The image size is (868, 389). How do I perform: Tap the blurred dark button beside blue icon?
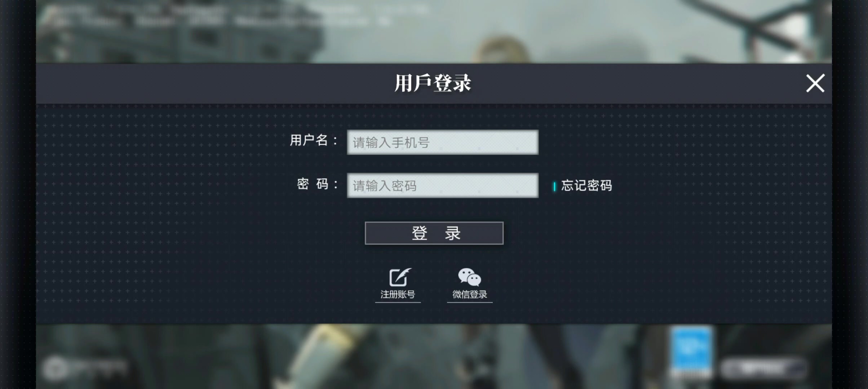pyautogui.click(x=763, y=368)
